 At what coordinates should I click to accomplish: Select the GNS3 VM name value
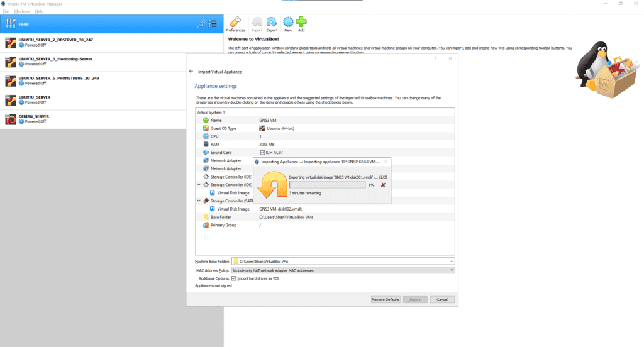(268, 120)
